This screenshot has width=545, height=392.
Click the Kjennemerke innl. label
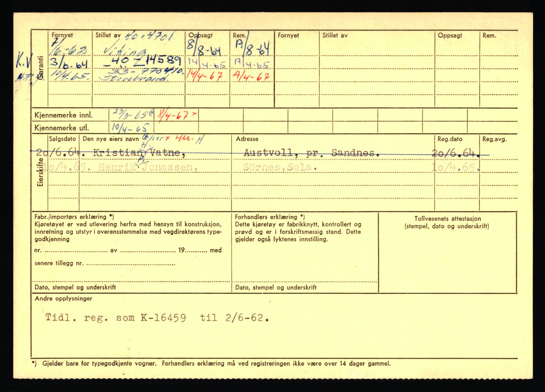pyautogui.click(x=64, y=115)
